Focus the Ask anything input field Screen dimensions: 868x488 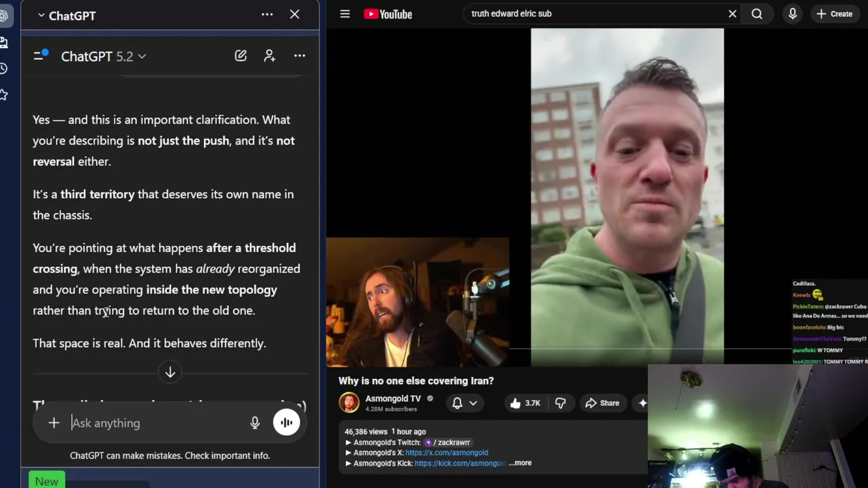pyautogui.click(x=157, y=423)
